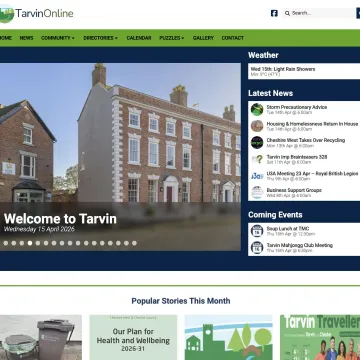The image size is (360, 360).
Task: Open the Gallery menu item
Action: pyautogui.click(x=203, y=38)
